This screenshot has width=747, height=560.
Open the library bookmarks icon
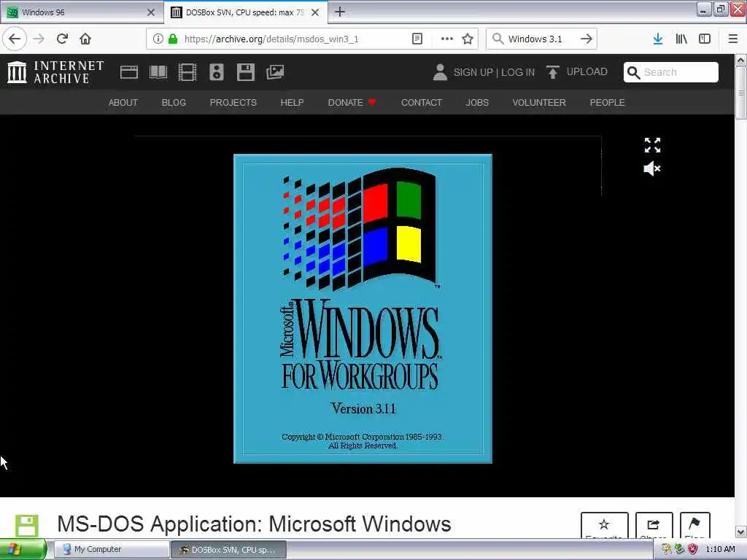[x=681, y=39]
